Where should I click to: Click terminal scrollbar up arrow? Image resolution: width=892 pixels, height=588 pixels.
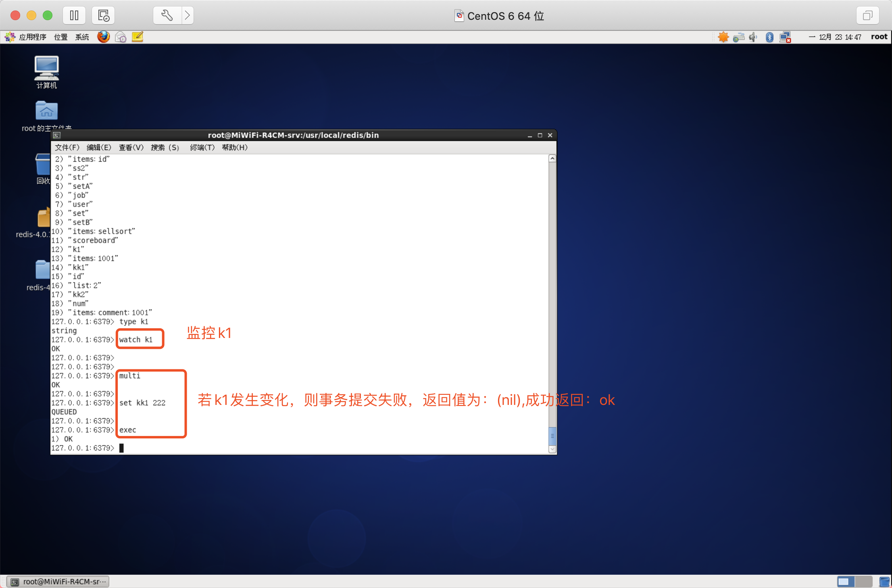[x=552, y=159]
